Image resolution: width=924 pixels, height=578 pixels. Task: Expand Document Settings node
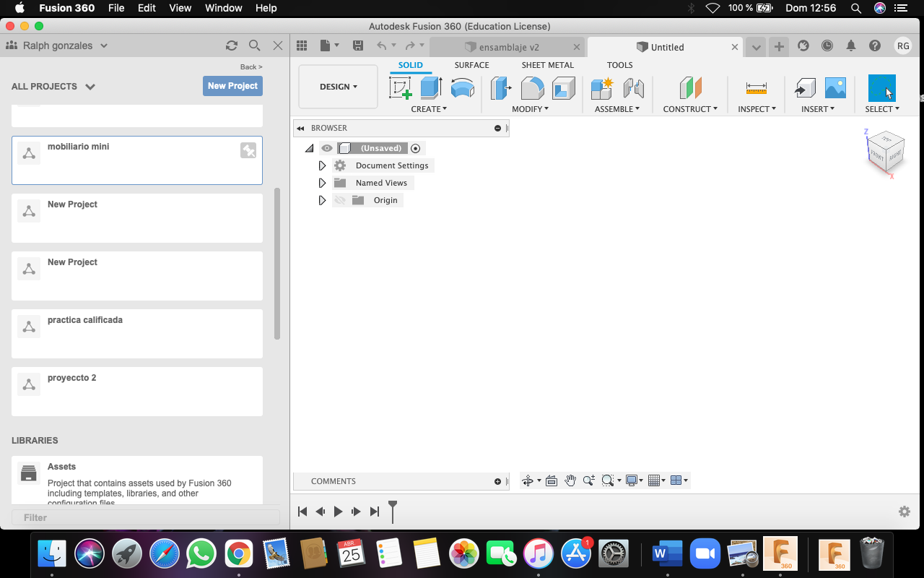(x=322, y=165)
